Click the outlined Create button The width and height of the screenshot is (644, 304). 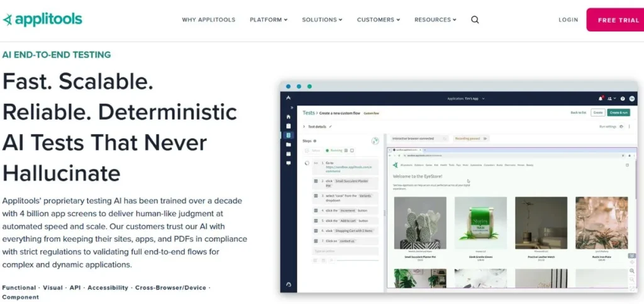click(x=597, y=113)
